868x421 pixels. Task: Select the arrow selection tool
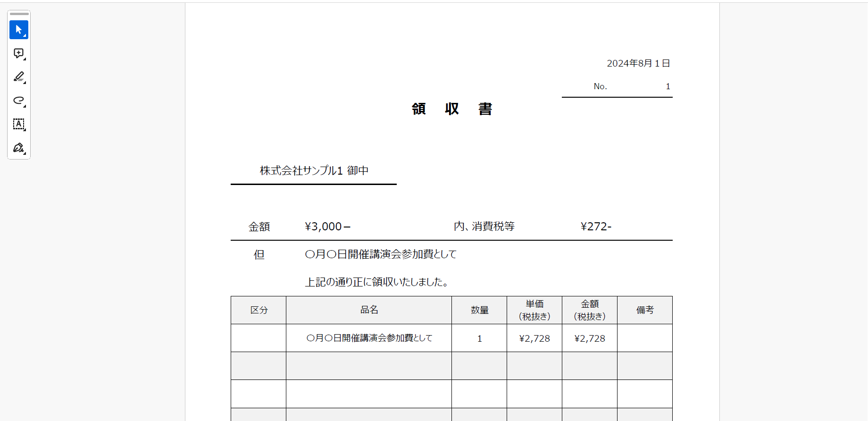[x=19, y=30]
